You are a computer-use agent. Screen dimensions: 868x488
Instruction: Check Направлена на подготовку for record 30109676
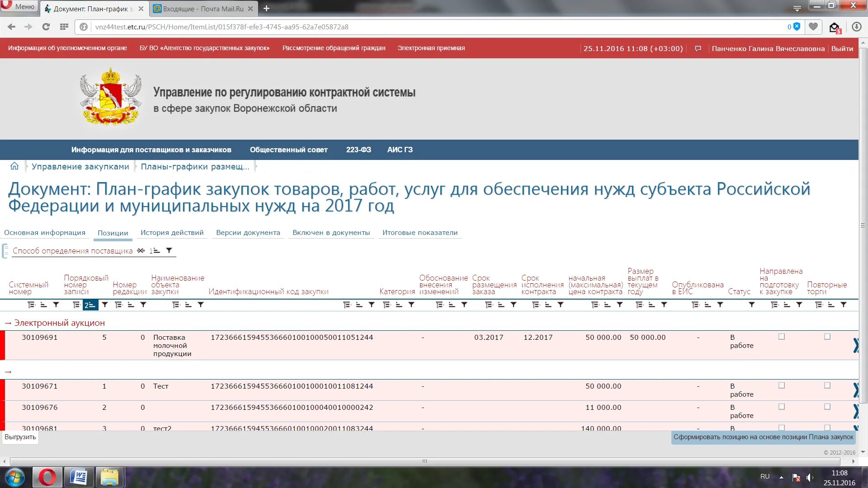781,407
